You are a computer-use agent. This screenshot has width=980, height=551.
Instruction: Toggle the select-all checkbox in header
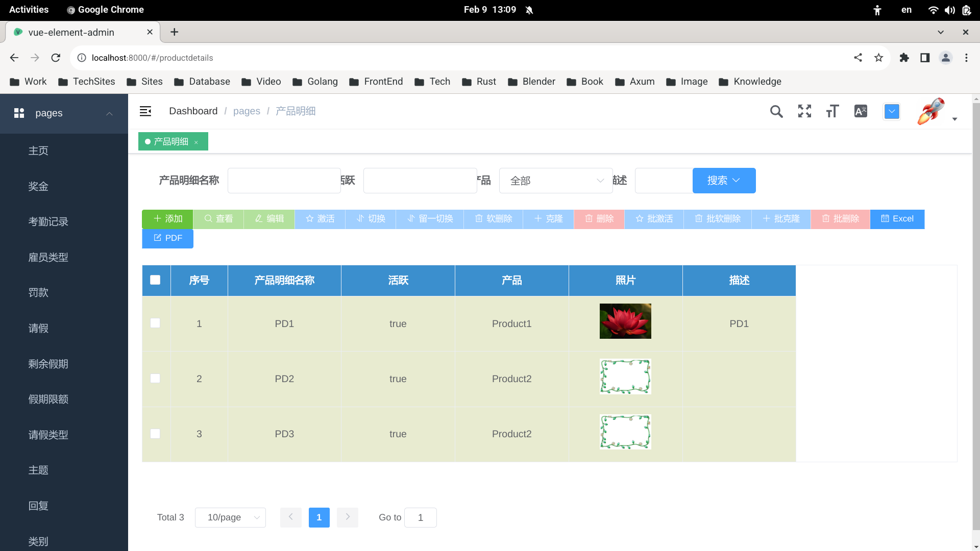pyautogui.click(x=156, y=281)
